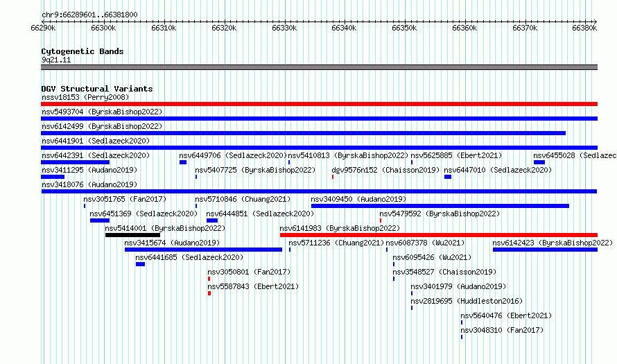Open the nsv5410813 (ByrskaBishop2022) label

[x=348, y=155]
